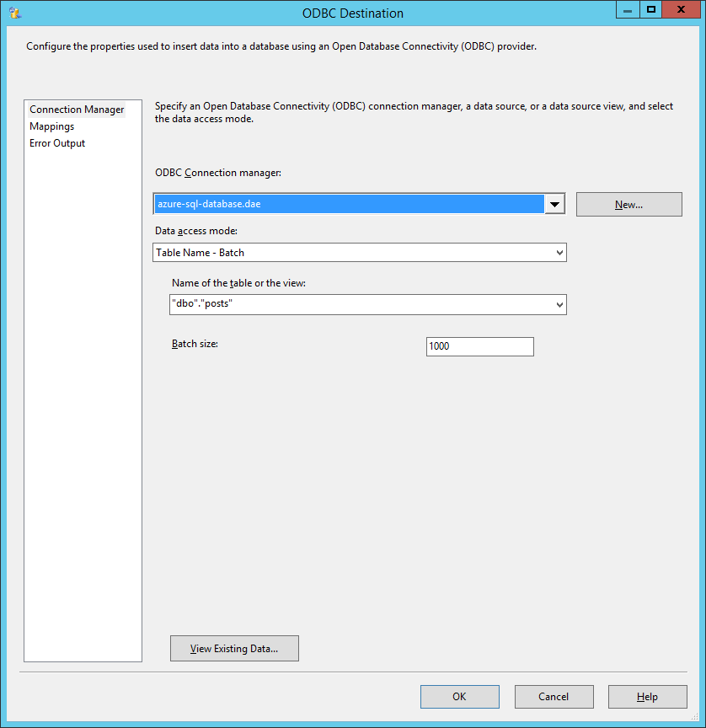Dismiss the dialog with Cancel

coord(554,697)
